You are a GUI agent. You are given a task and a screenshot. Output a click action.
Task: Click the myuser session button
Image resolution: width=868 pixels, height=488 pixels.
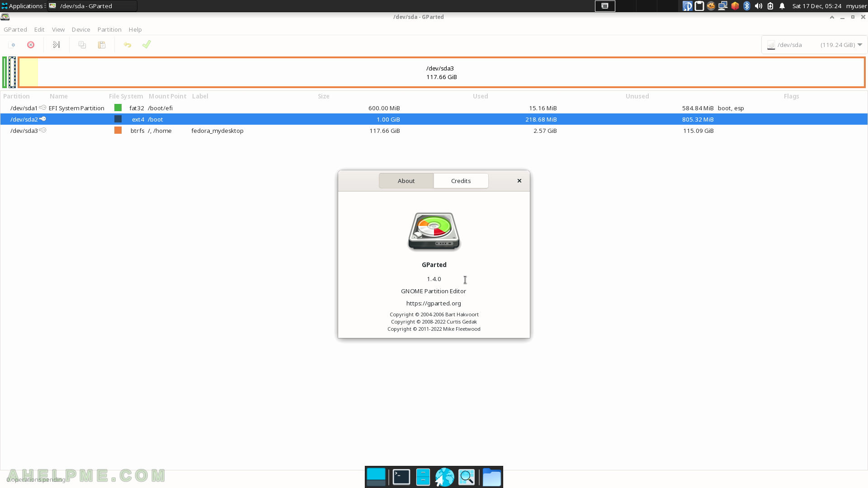point(856,6)
